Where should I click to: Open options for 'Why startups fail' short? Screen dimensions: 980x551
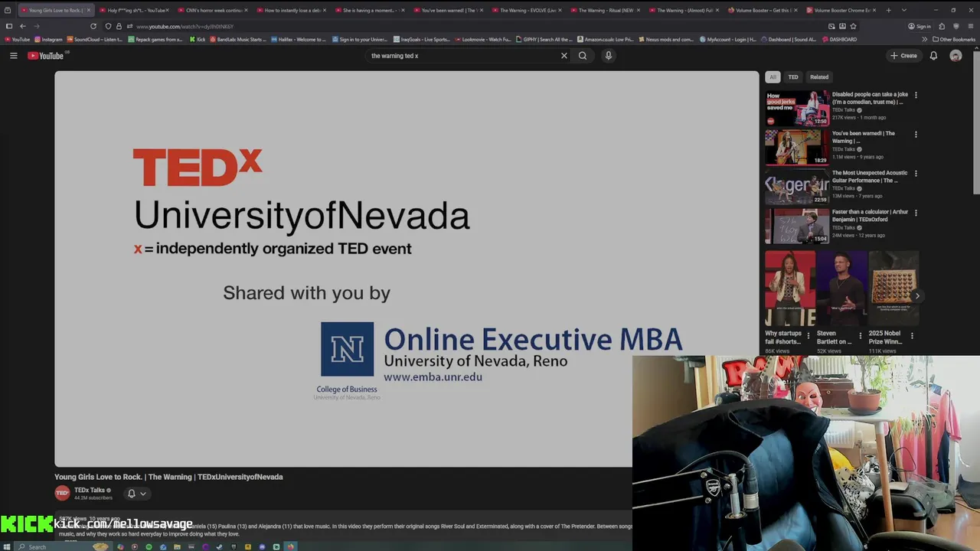coord(808,335)
